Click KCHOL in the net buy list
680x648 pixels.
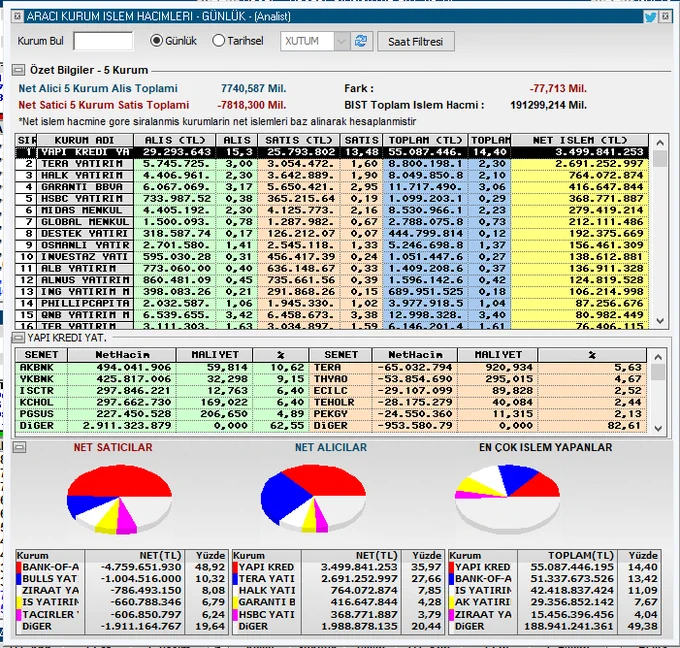point(37,403)
